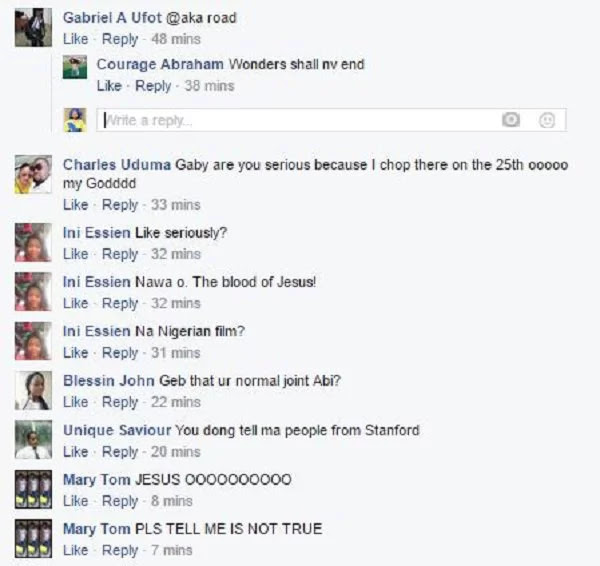Image resolution: width=600 pixels, height=566 pixels.
Task: Like the "Na Nigerian film?" comment
Action: pyautogui.click(x=75, y=353)
